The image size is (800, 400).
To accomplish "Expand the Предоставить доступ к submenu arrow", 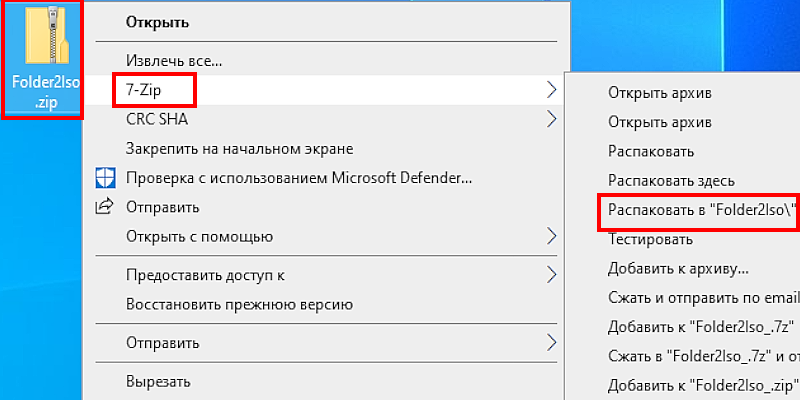I will point(551,275).
